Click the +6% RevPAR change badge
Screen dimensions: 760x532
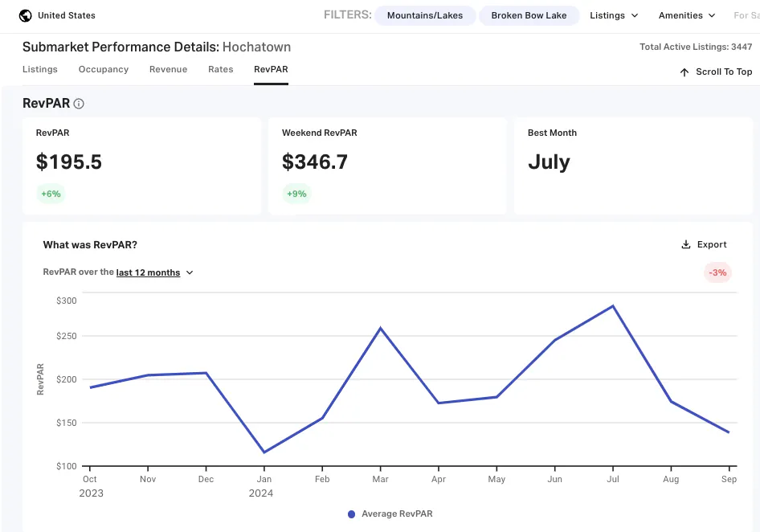pyautogui.click(x=51, y=194)
